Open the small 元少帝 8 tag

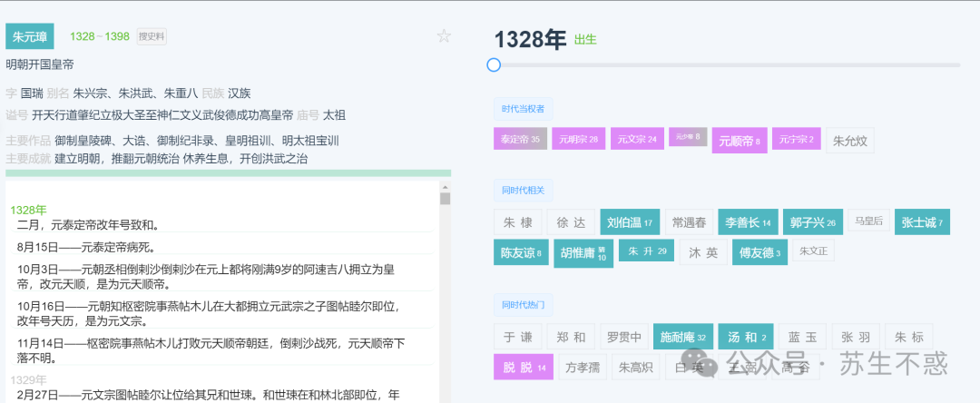(688, 136)
